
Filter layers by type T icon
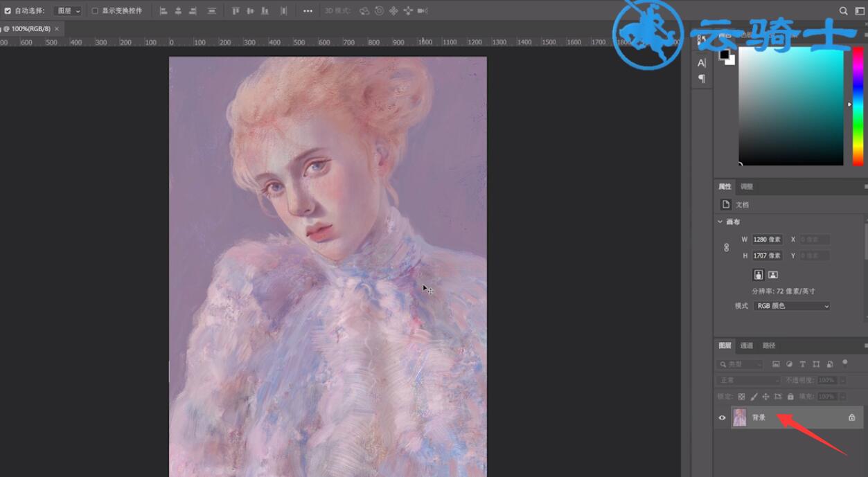[x=803, y=364]
